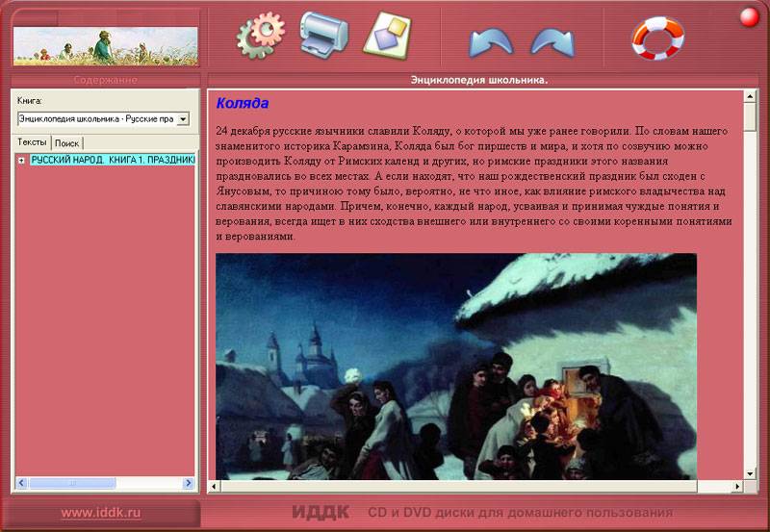Visit the www.iddk.ru link
This screenshot has width=770, height=532.
(x=100, y=513)
